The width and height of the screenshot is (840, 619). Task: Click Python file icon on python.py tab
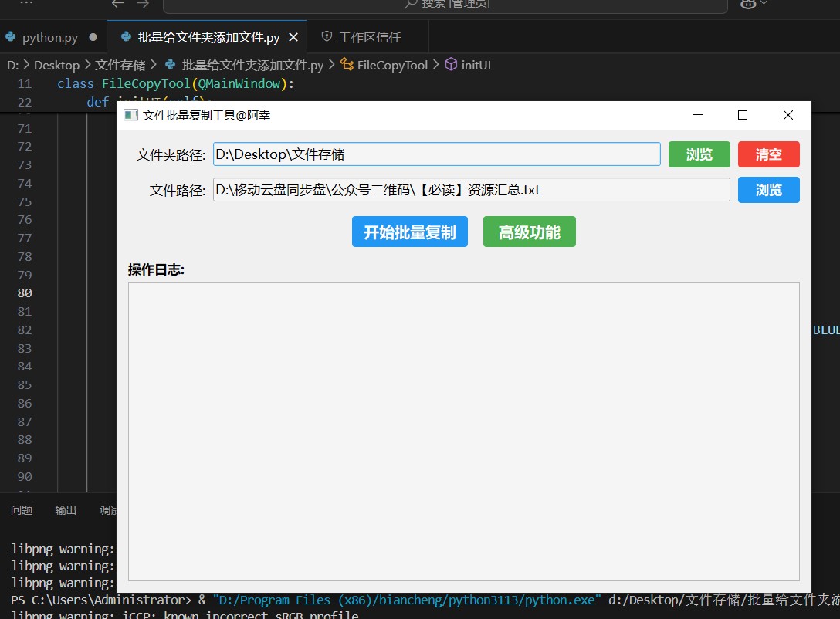[x=10, y=37]
